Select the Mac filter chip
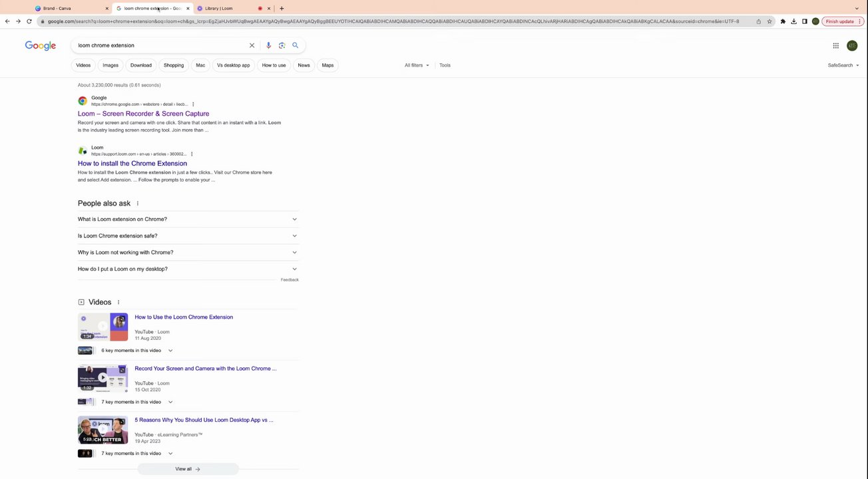This screenshot has width=868, height=479. [x=200, y=65]
